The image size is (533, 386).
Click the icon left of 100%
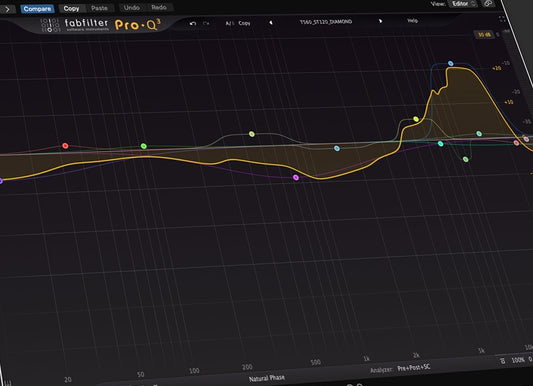503,361
